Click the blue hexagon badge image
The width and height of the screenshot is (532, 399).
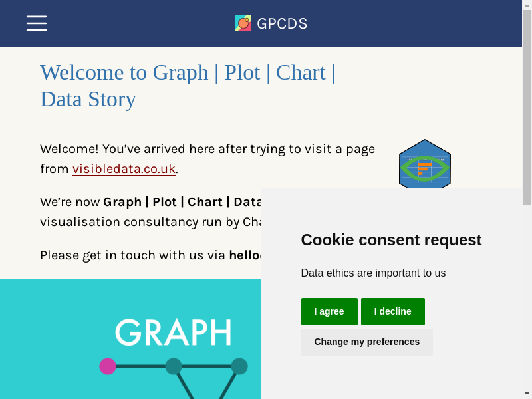pyautogui.click(x=425, y=165)
